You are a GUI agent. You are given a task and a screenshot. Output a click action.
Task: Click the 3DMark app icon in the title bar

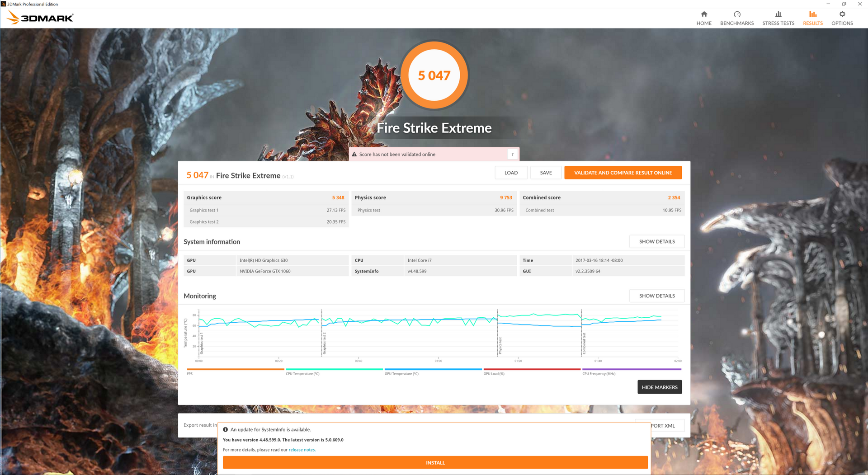pyautogui.click(x=4, y=4)
